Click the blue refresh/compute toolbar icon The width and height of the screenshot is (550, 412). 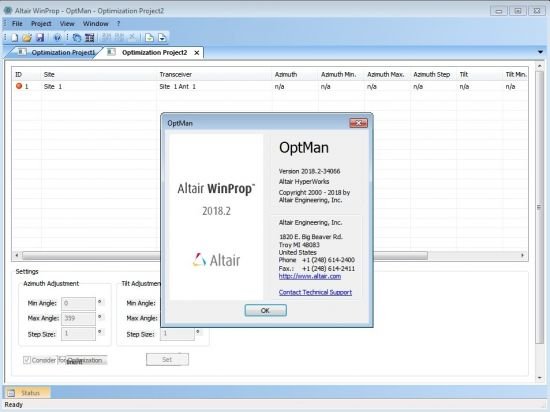point(76,38)
